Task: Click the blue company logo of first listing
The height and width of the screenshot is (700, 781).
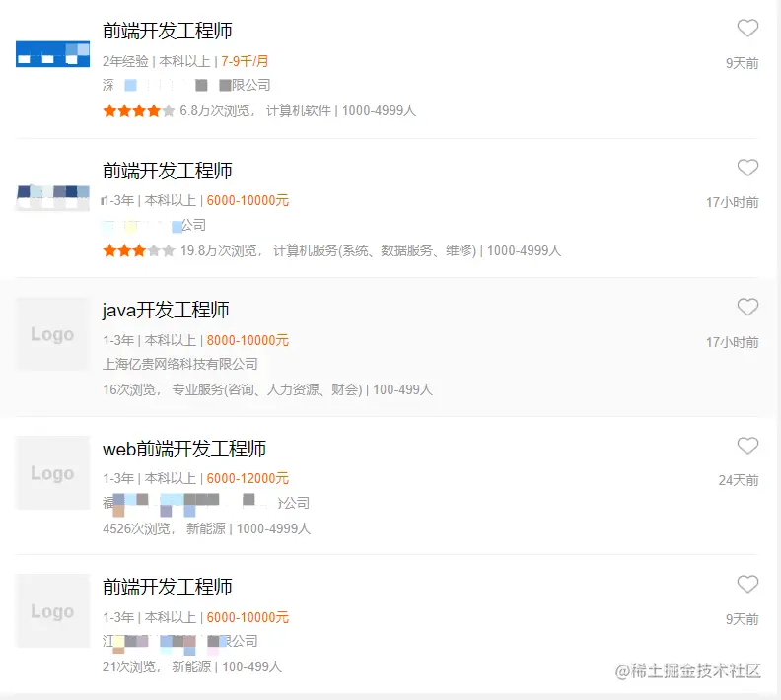Action: click(x=52, y=54)
